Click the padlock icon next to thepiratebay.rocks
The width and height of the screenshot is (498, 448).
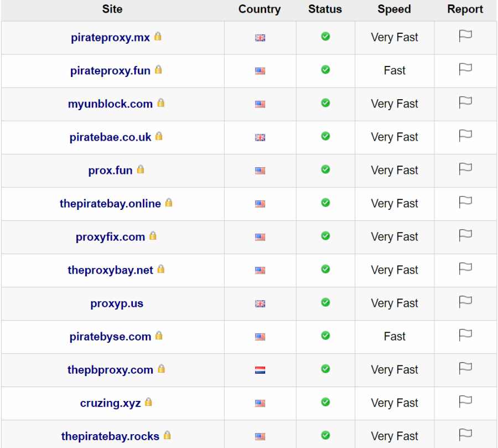[167, 436]
